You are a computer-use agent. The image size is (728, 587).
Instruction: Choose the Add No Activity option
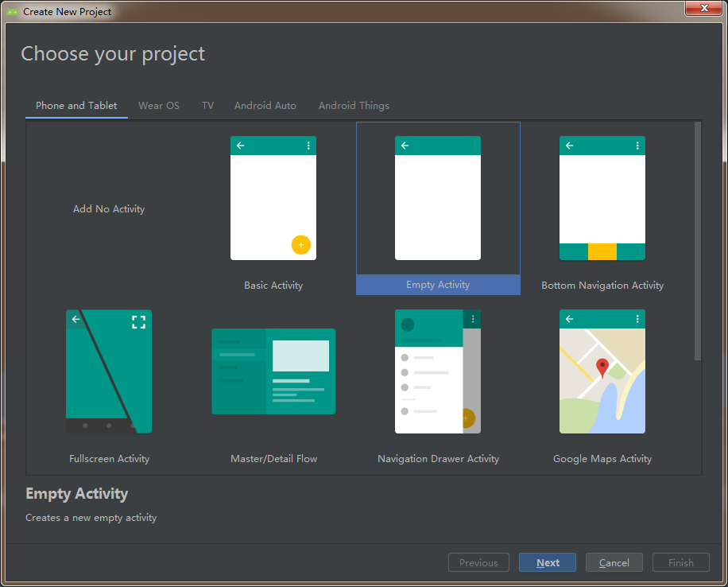click(109, 209)
